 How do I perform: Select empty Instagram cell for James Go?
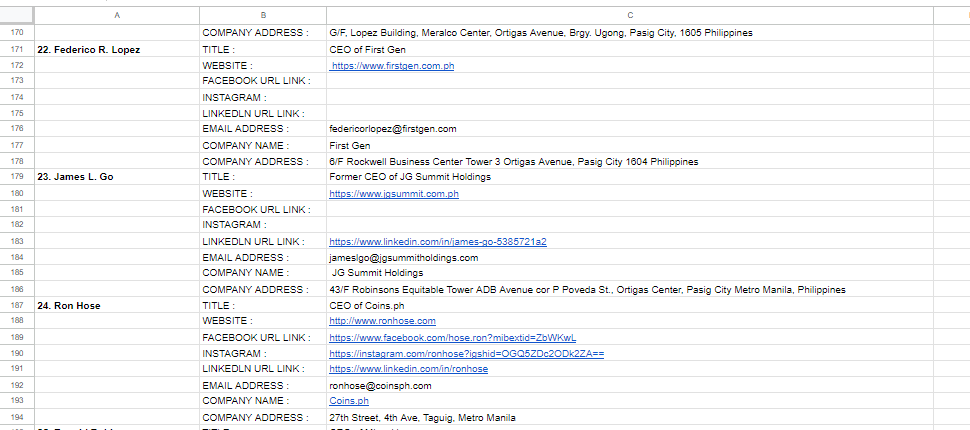[x=630, y=225]
